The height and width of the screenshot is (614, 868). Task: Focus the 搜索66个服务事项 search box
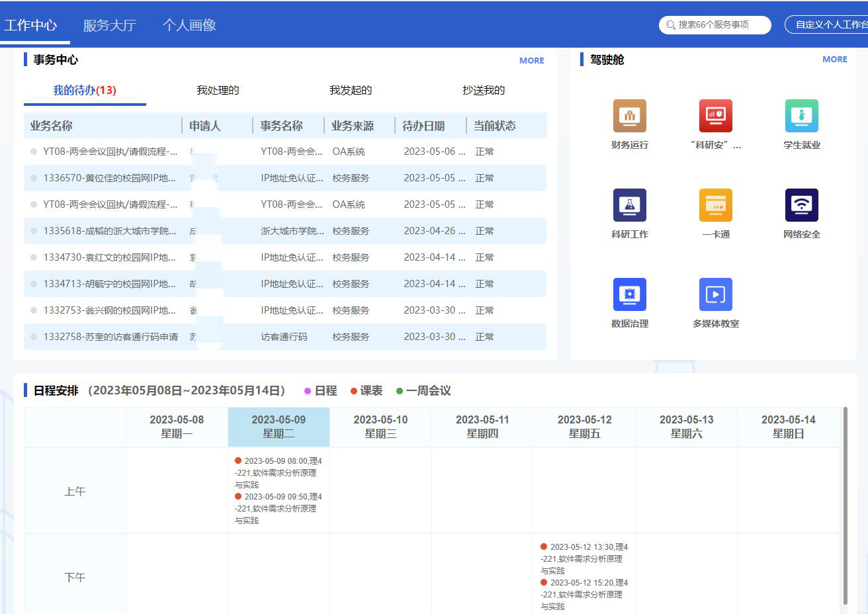pyautogui.click(x=715, y=25)
